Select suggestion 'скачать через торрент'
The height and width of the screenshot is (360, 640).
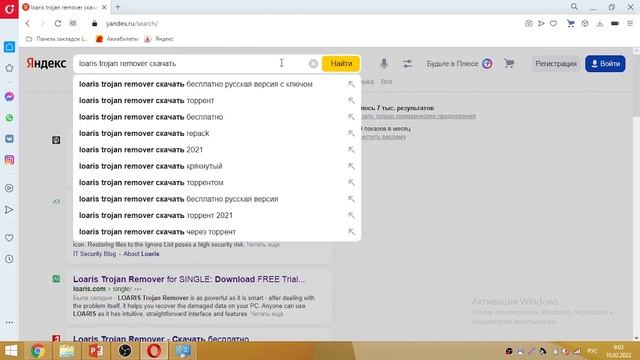tap(217, 231)
